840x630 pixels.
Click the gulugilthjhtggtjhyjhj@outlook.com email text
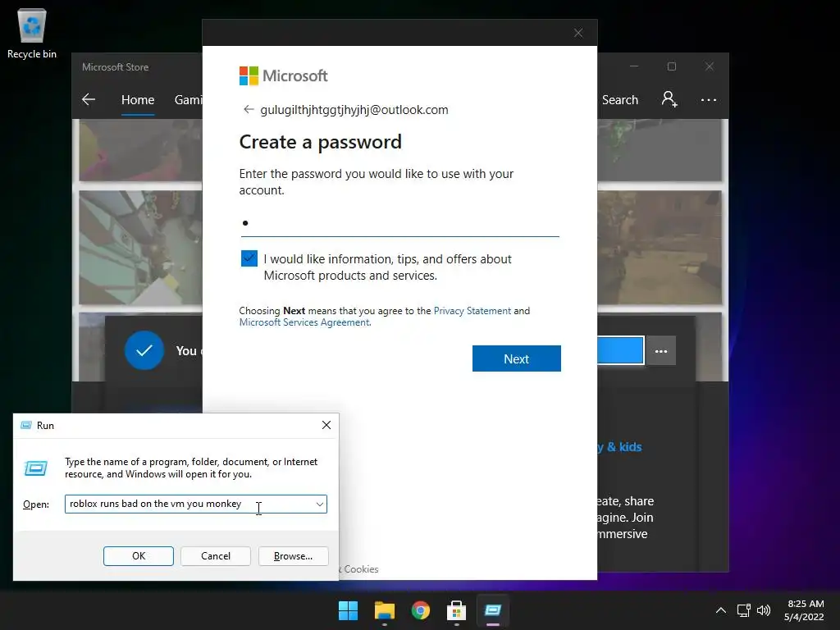coord(354,110)
